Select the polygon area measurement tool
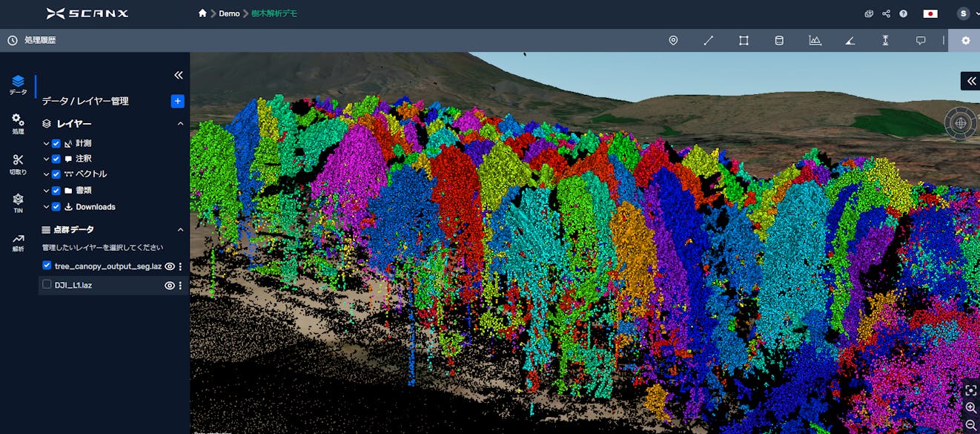980x434 pixels. [744, 40]
